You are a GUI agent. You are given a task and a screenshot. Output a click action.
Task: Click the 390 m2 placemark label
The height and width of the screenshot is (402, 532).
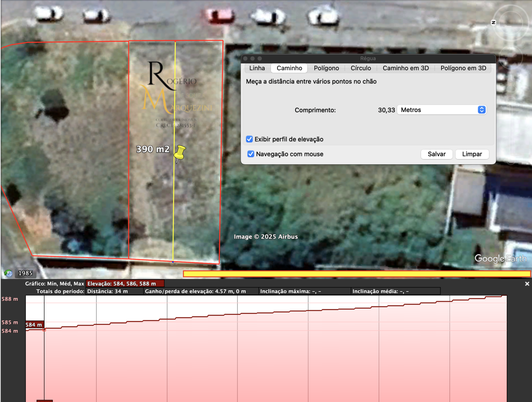click(x=153, y=149)
